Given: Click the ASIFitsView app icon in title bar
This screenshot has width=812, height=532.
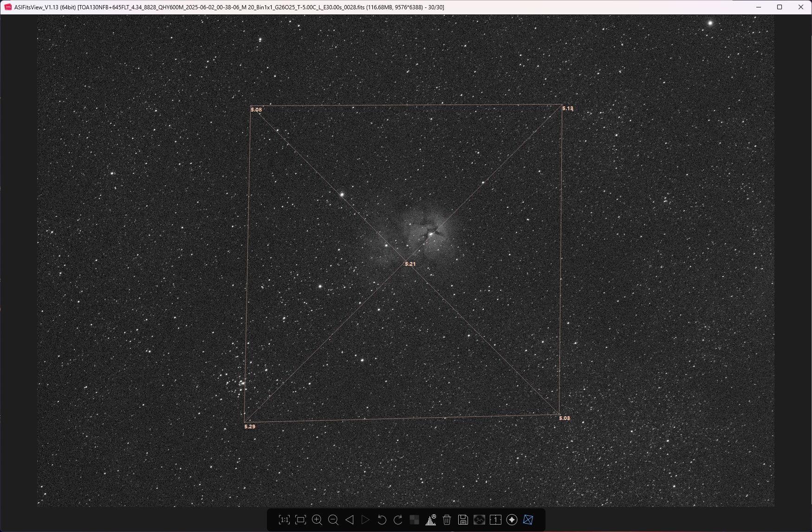Looking at the screenshot, I should 8,7.
